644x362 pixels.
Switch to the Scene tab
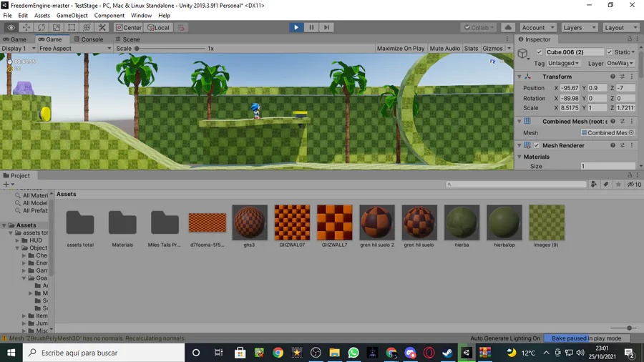coord(128,39)
